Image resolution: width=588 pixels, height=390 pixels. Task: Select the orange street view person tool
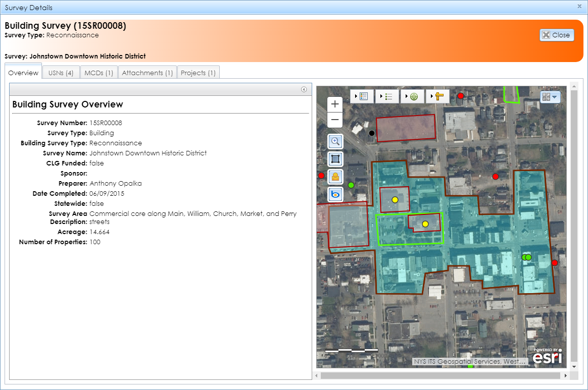pyautogui.click(x=335, y=177)
